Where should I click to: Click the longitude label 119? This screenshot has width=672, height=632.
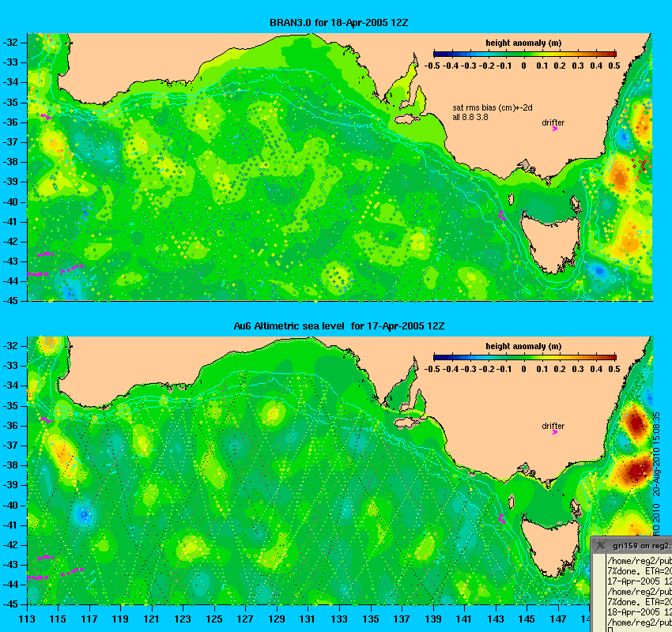click(120, 619)
